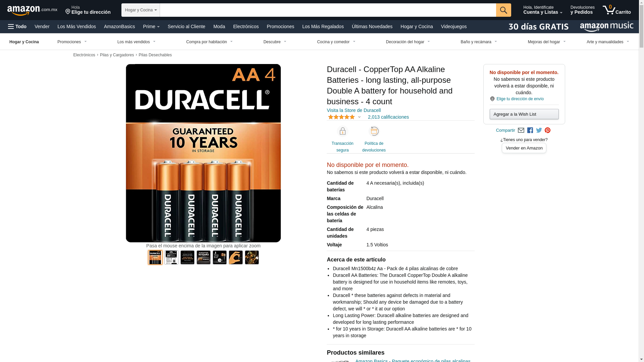The image size is (644, 362).
Task: Expand Cocina y comedor submenu
Action: coord(336,42)
